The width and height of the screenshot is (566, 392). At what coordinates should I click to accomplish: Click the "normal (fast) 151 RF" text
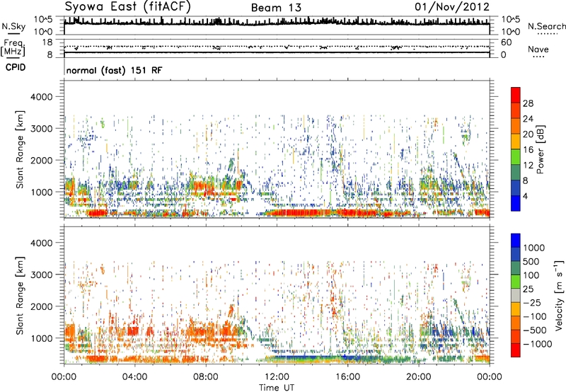coord(114,70)
